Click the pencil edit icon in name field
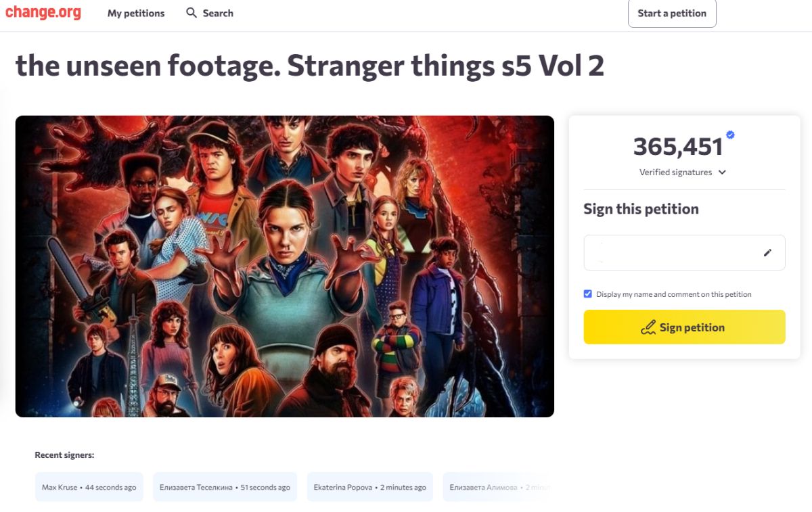 [767, 253]
